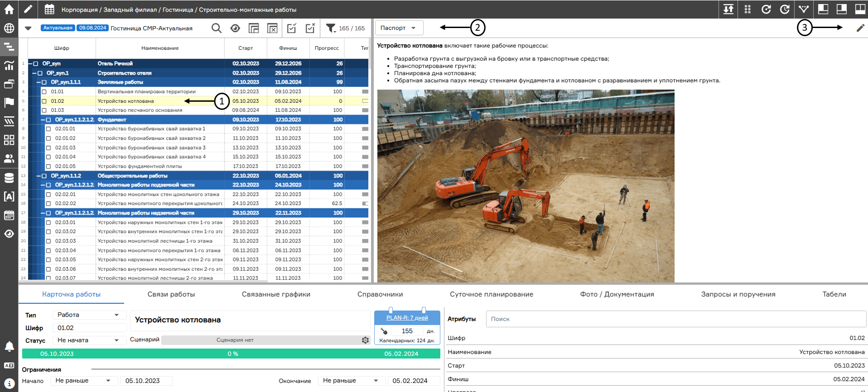Click in the Атрибуты search field

tap(676, 319)
